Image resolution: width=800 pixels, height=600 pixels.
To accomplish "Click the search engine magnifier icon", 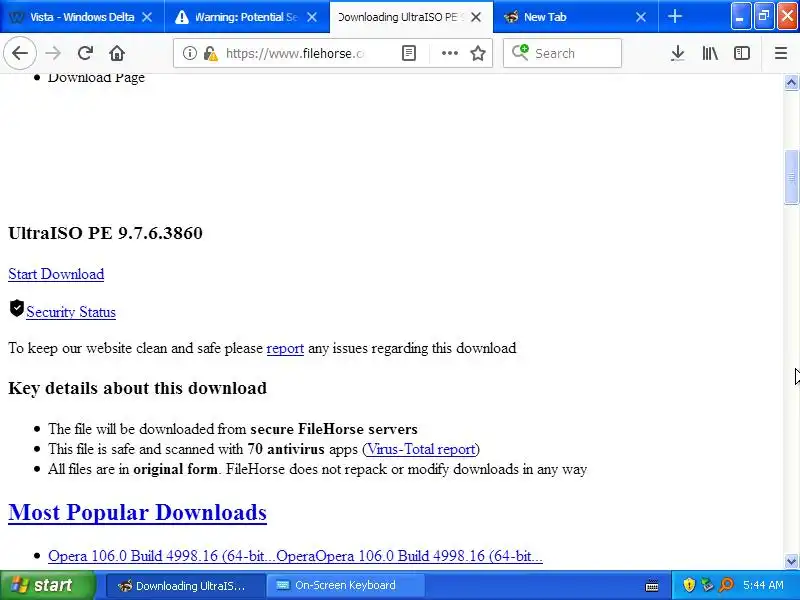I will click(520, 53).
